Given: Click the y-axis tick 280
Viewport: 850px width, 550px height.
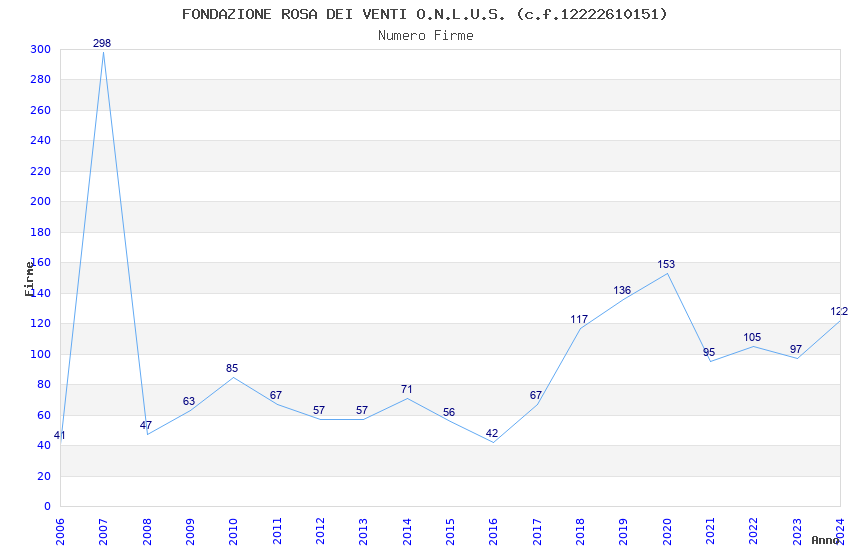Looking at the screenshot, I should pyautogui.click(x=41, y=80).
